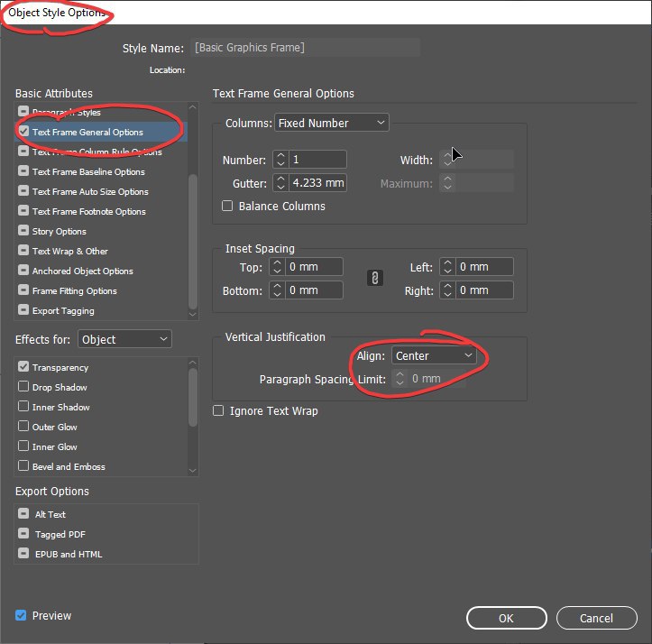Click the column Number input field
652x644 pixels.
tap(317, 160)
